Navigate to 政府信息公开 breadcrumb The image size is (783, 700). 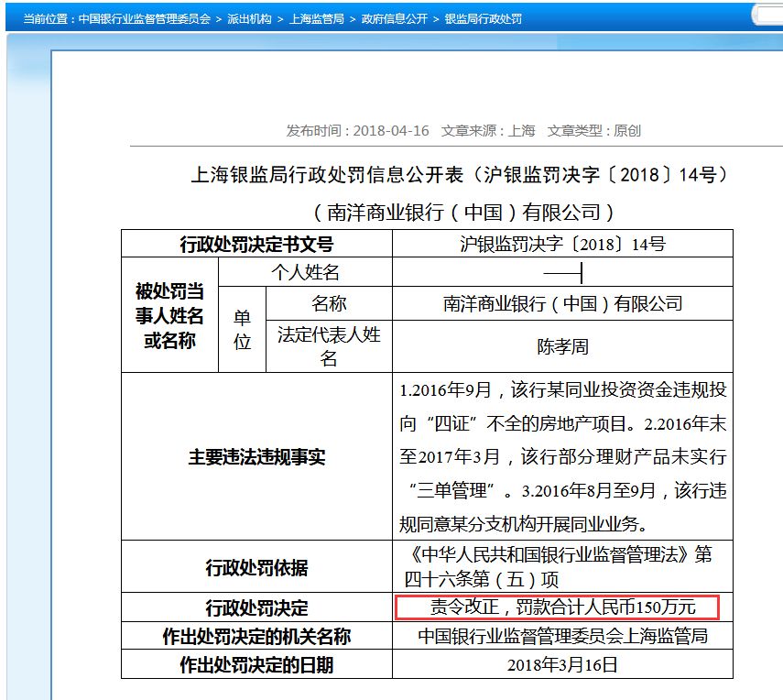click(394, 18)
